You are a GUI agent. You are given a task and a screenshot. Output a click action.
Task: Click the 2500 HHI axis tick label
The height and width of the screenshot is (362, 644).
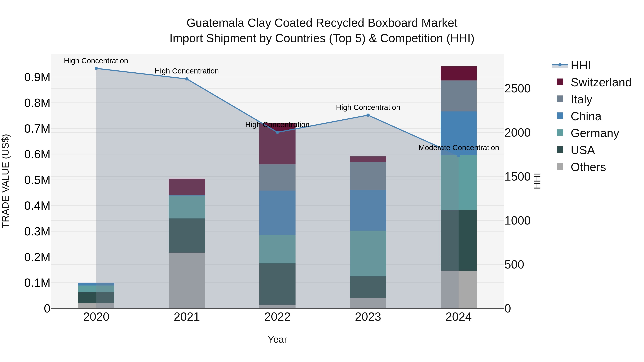[518, 88]
